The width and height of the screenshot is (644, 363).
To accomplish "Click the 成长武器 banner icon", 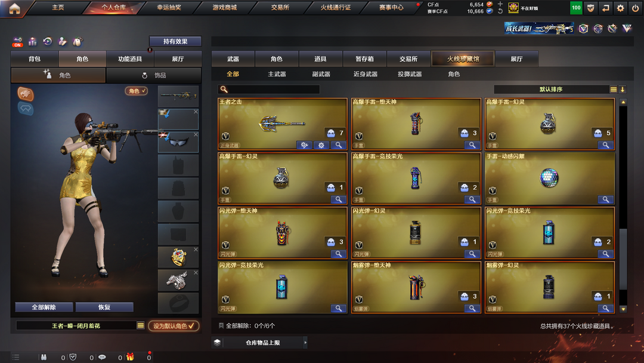I will (x=539, y=29).
